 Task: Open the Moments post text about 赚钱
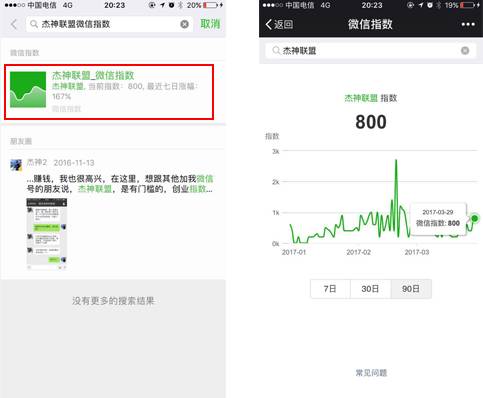point(120,184)
